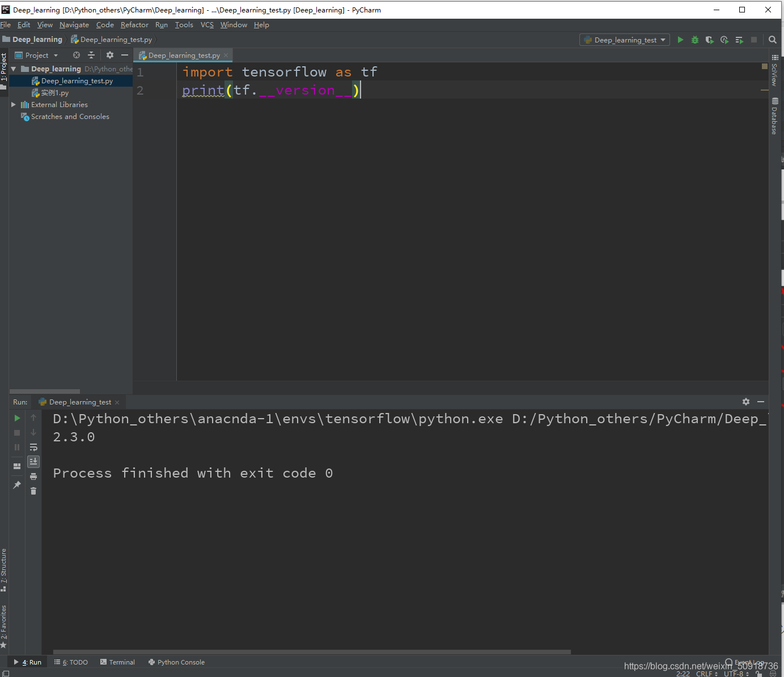Open the run configuration dropdown Deep_learning_test
The width and height of the screenshot is (784, 677).
tap(625, 40)
